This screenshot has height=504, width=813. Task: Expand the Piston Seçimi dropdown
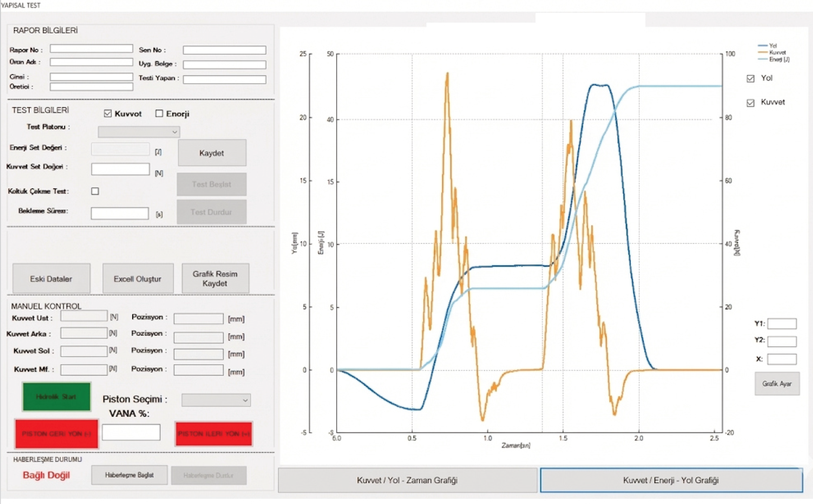pos(216,400)
